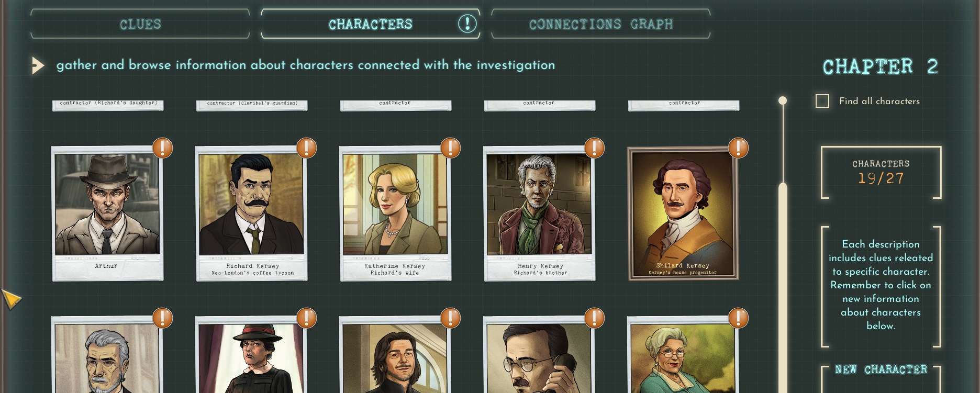Switch to the Clues tab
Image resolution: width=980 pixels, height=393 pixels.
tap(140, 24)
